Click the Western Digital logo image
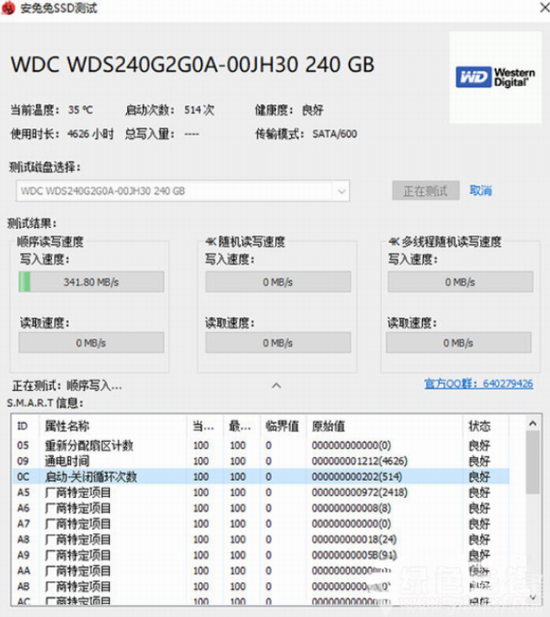Screen dimensions: 550x617 coord(495,77)
